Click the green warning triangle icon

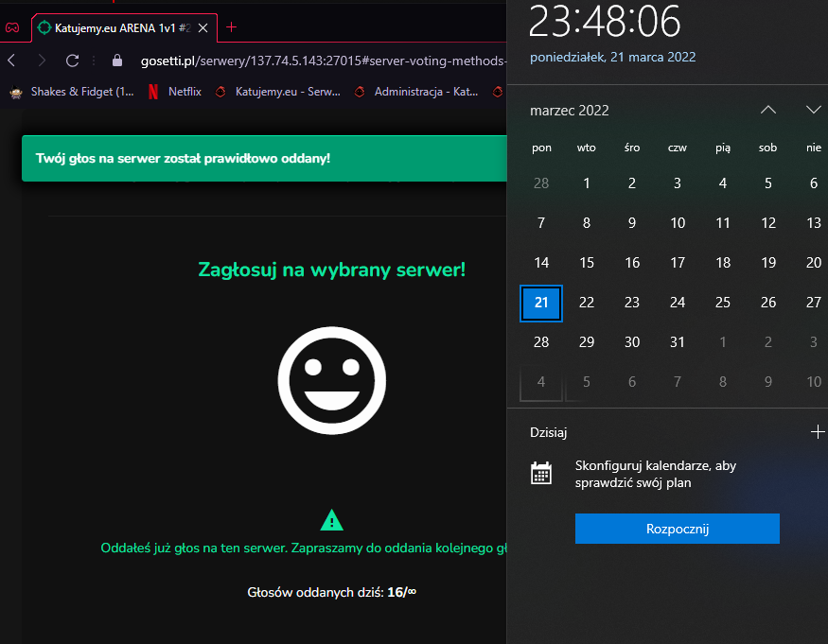331,520
